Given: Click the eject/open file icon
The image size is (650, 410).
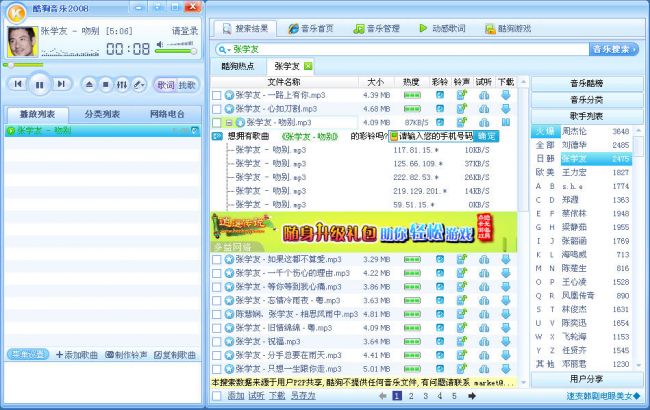Looking at the screenshot, I should [89, 85].
